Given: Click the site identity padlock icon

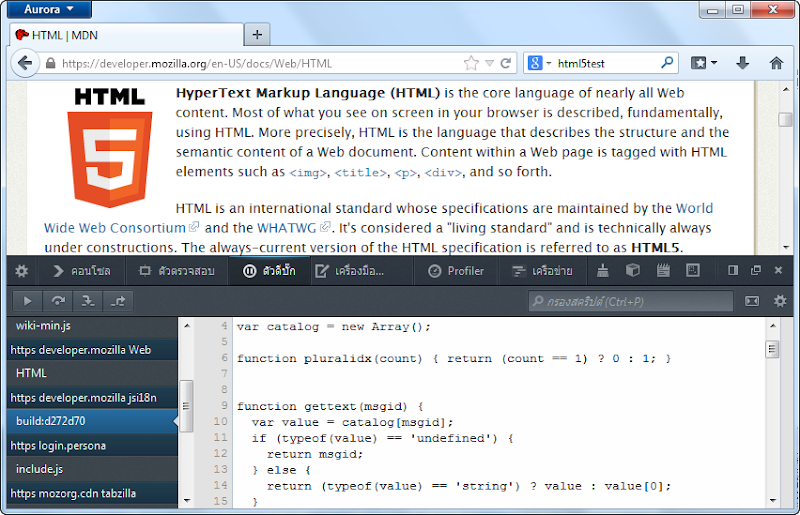Looking at the screenshot, I should pyautogui.click(x=50, y=63).
